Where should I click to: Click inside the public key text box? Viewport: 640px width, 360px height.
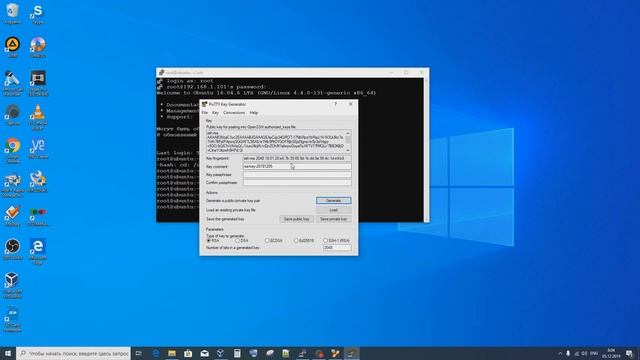pos(276,142)
